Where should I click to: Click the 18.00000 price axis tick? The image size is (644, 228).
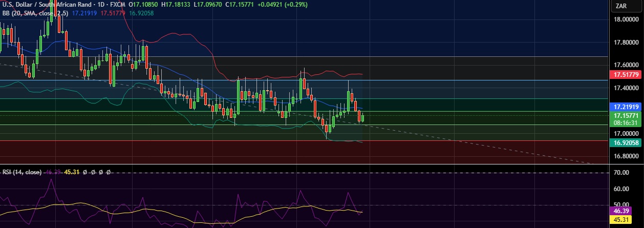click(x=627, y=19)
